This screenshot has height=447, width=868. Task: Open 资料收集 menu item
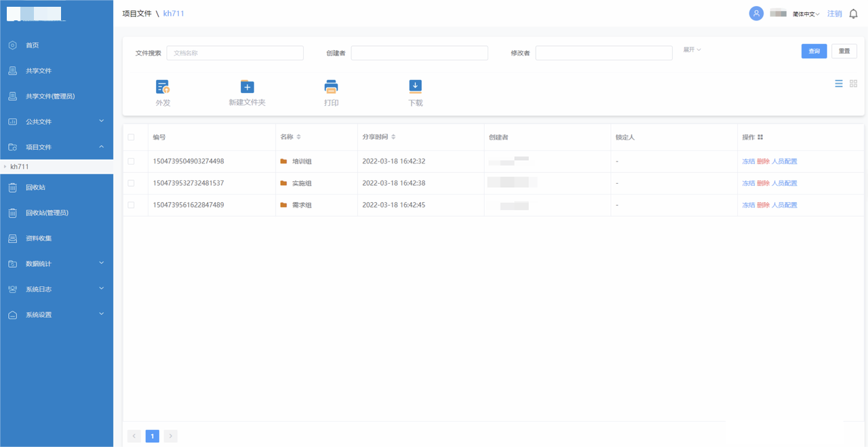tap(39, 238)
